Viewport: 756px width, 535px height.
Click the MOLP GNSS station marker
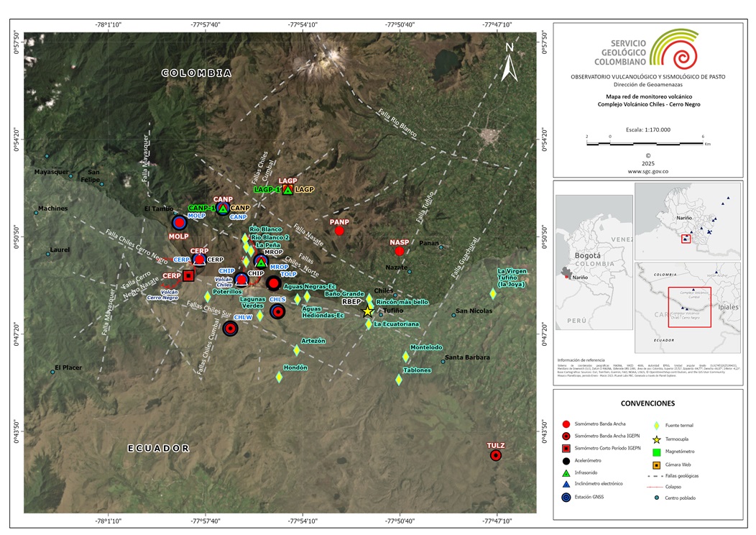tap(179, 223)
